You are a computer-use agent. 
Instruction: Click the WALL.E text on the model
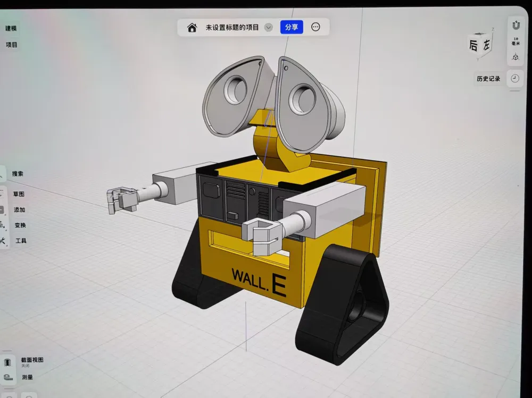259,282
